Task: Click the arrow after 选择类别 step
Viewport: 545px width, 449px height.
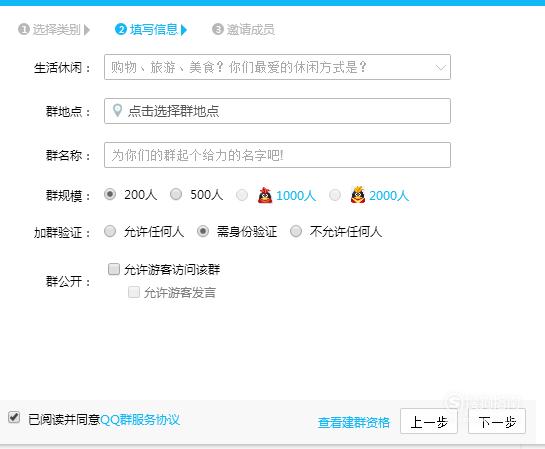Action: [x=87, y=30]
